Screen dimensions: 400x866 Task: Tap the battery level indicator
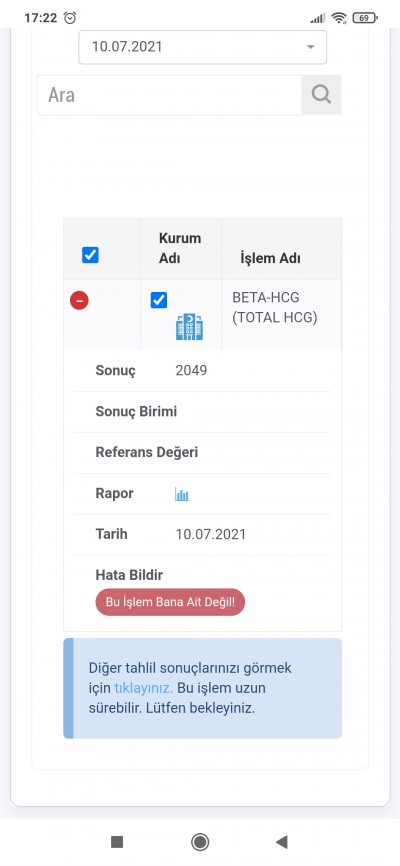click(365, 18)
